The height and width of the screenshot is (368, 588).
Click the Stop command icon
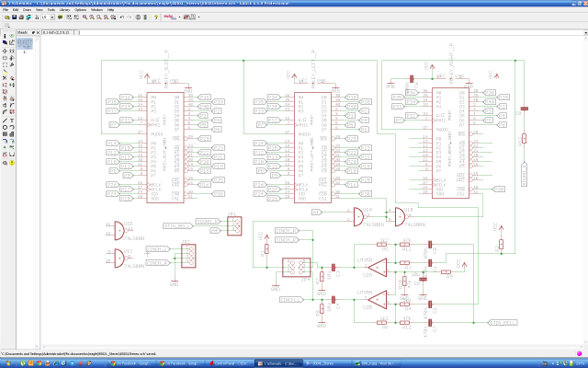click(x=138, y=17)
